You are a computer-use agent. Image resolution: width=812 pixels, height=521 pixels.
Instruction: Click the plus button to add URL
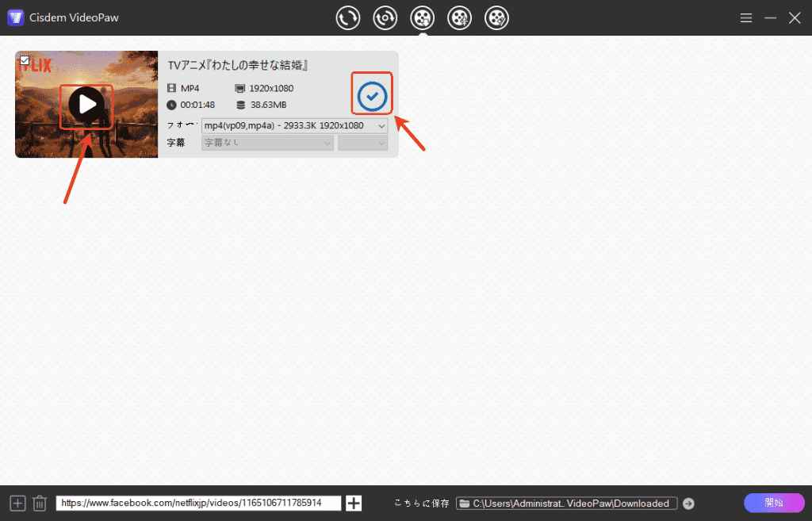click(x=354, y=503)
